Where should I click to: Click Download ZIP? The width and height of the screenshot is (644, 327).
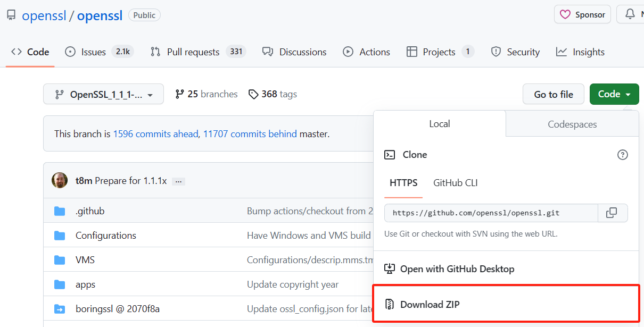click(x=506, y=304)
